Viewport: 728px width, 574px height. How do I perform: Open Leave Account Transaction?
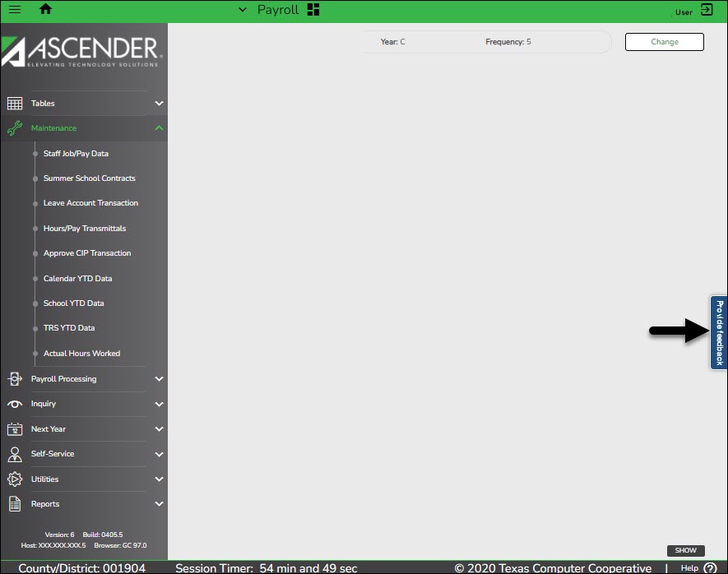[x=90, y=203]
